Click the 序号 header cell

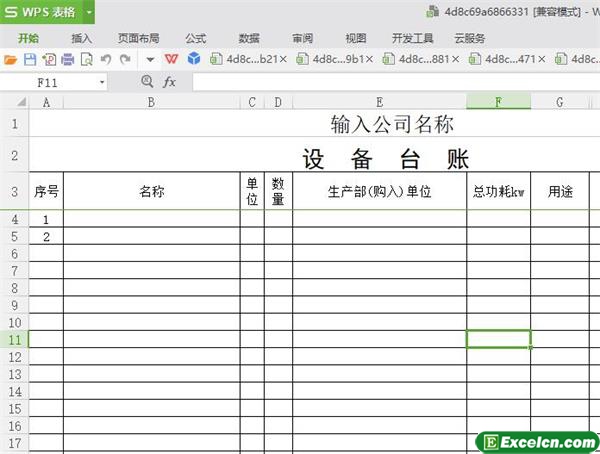(x=46, y=191)
